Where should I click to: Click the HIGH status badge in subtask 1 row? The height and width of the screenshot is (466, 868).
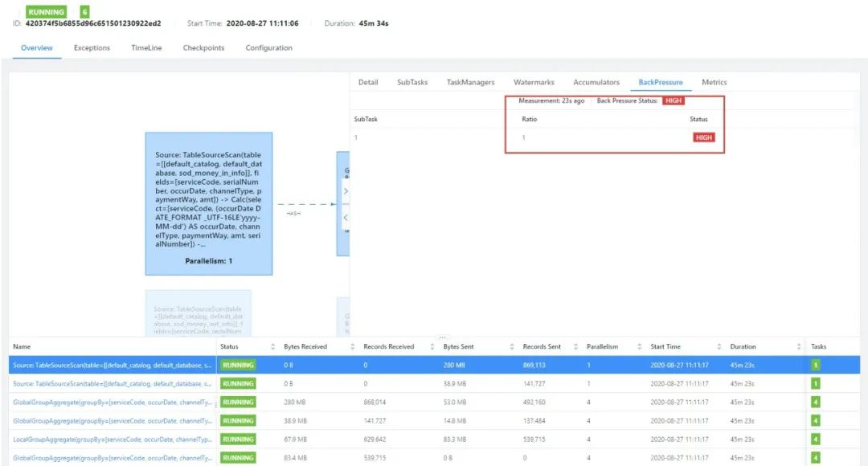pos(703,137)
